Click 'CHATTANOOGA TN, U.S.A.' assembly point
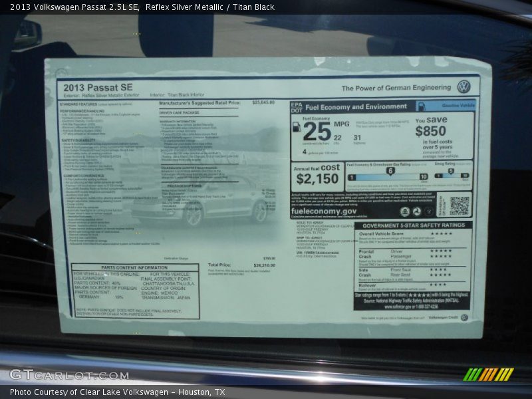Image resolution: width=532 pixels, height=399 pixels. coord(169,284)
